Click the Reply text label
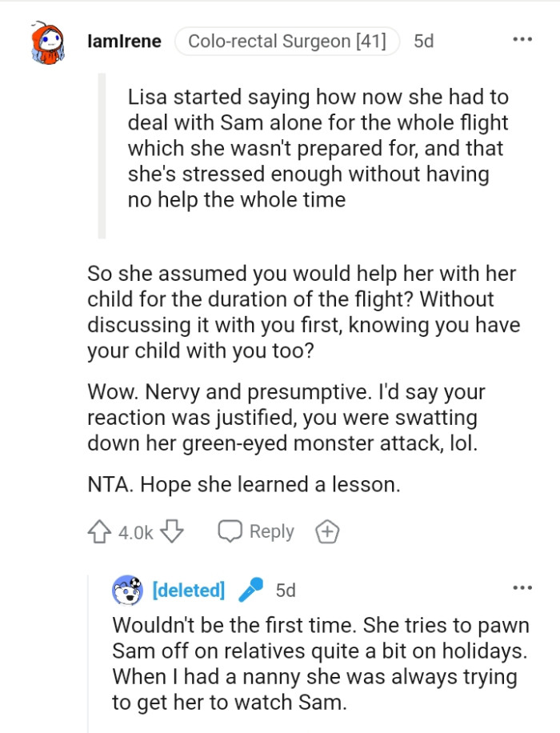The width and height of the screenshot is (560, 733). pyautogui.click(x=270, y=531)
